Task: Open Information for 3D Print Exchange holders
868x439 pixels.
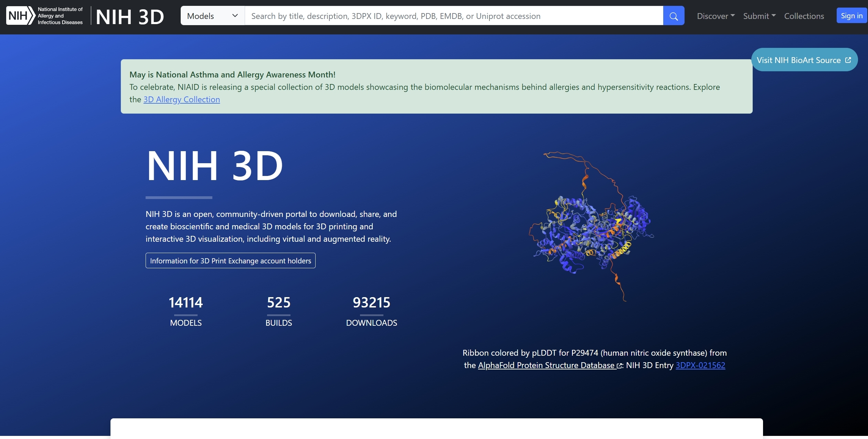Action: 230,261
